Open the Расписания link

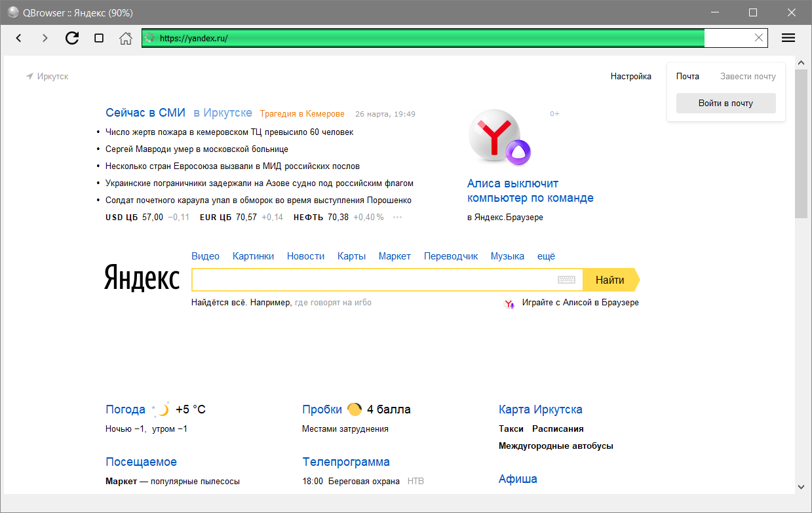(x=558, y=429)
